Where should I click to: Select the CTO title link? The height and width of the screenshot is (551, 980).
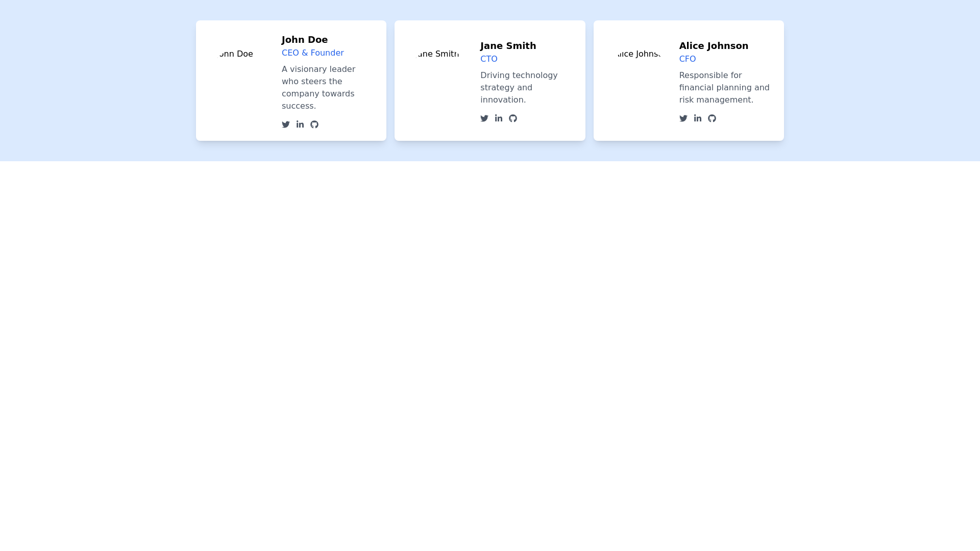pos(488,59)
